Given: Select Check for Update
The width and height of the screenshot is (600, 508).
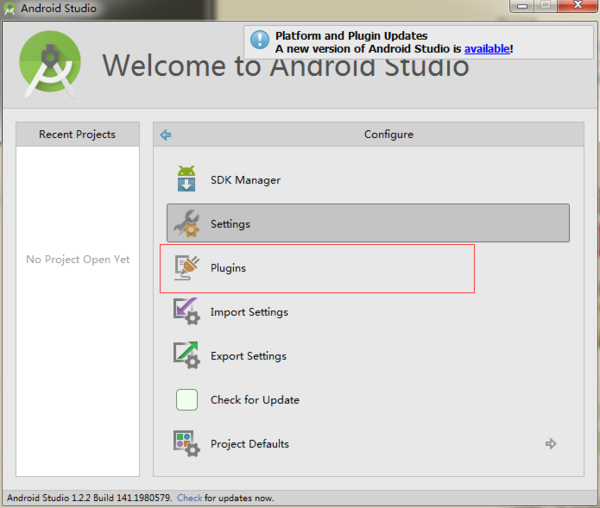Looking at the screenshot, I should (x=368, y=400).
